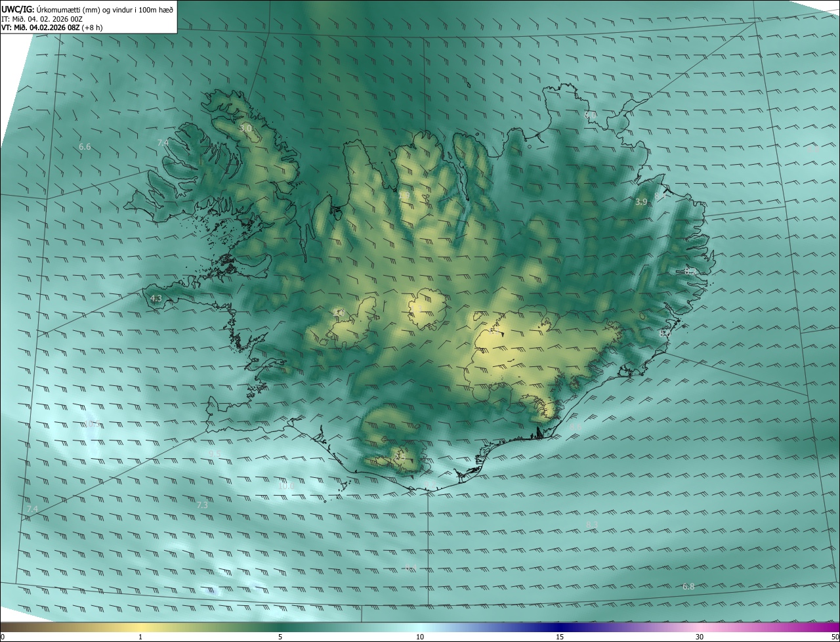Screen dimensions: 840x642
Task: Click the "4.3" value on Snæfellsnes peninsula
Action: click(156, 298)
